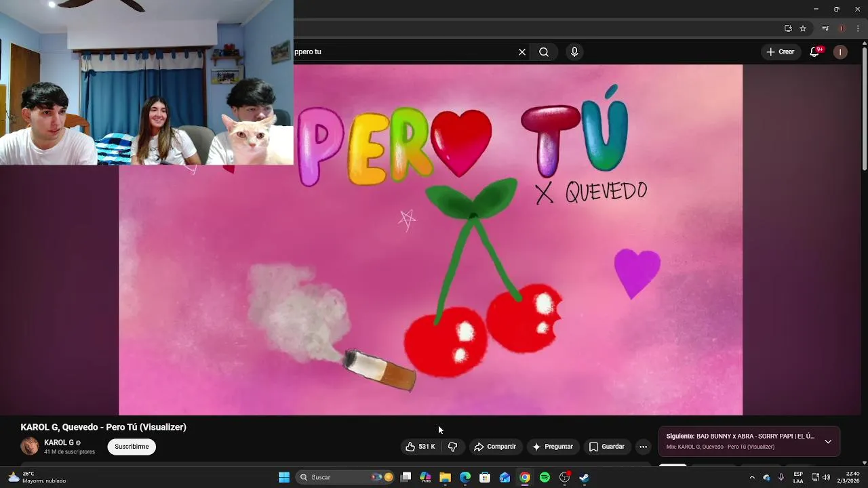Open the network tray icon

pyautogui.click(x=815, y=477)
